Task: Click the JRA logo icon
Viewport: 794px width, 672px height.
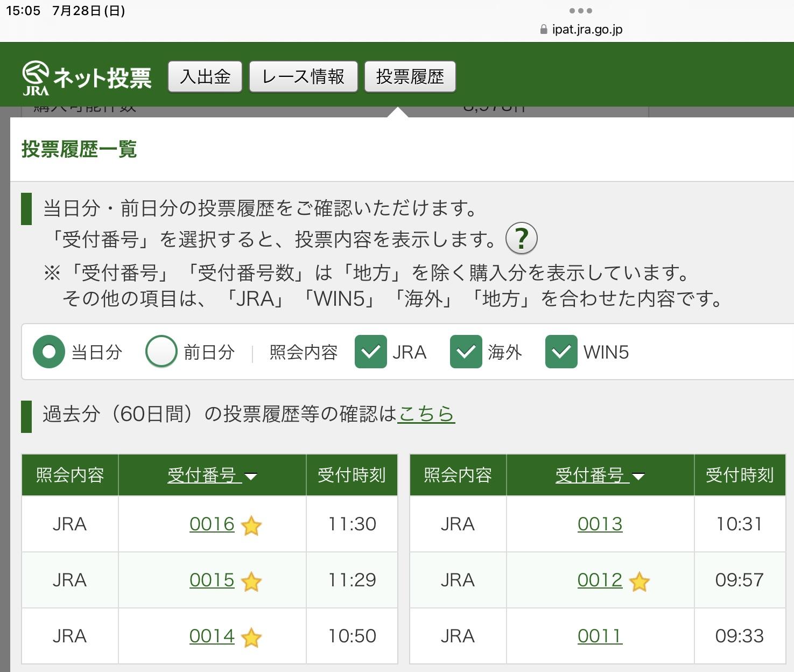Action: tap(36, 78)
